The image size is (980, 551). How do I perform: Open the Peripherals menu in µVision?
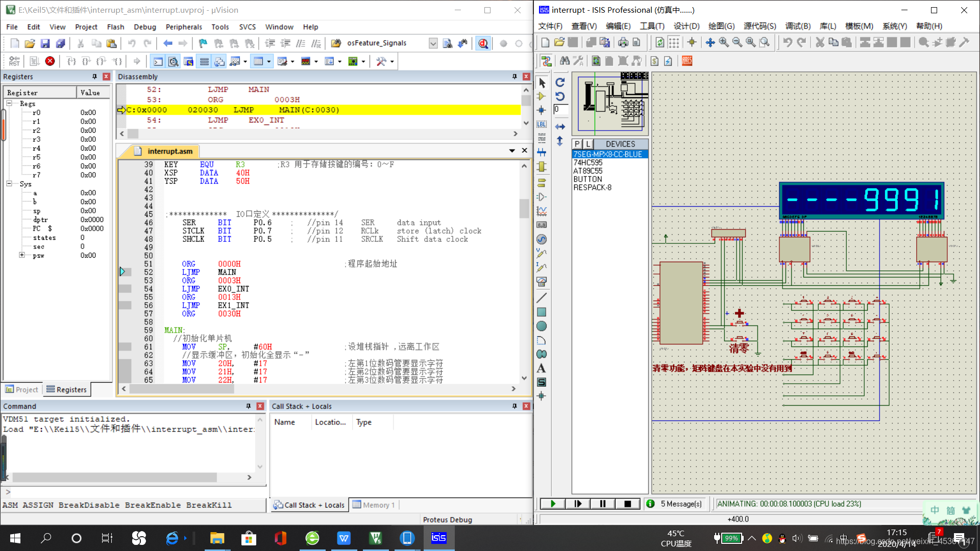pos(184,27)
